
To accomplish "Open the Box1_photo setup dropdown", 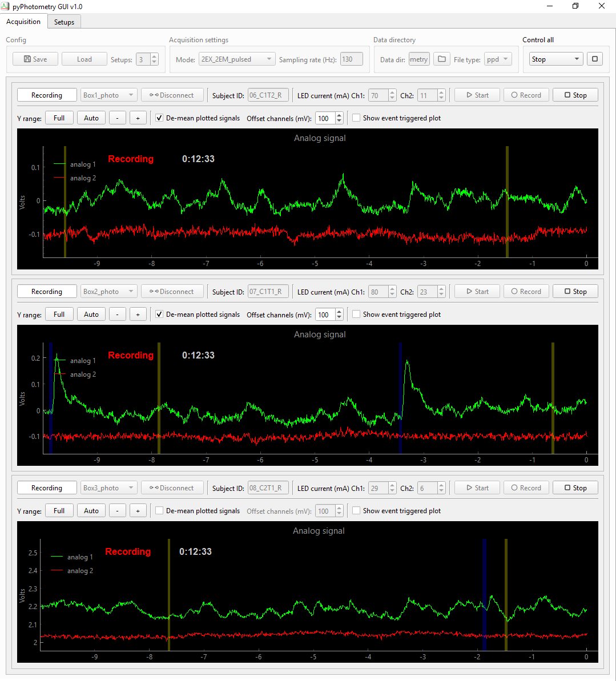I will (x=108, y=95).
